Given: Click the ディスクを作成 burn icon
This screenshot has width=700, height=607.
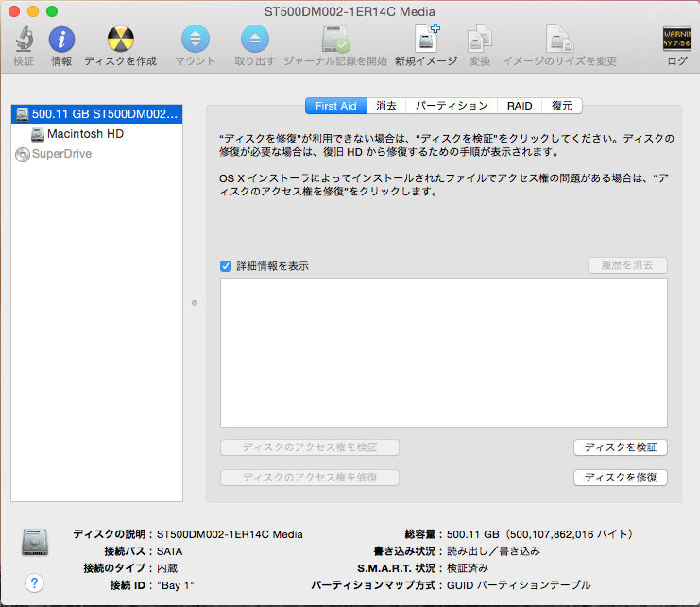Looking at the screenshot, I should pos(121,40).
